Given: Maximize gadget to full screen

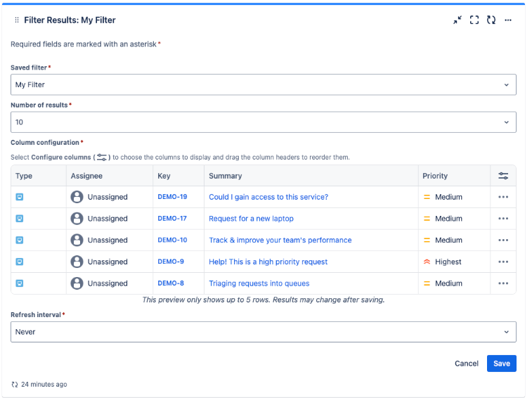Looking at the screenshot, I should 474,20.
